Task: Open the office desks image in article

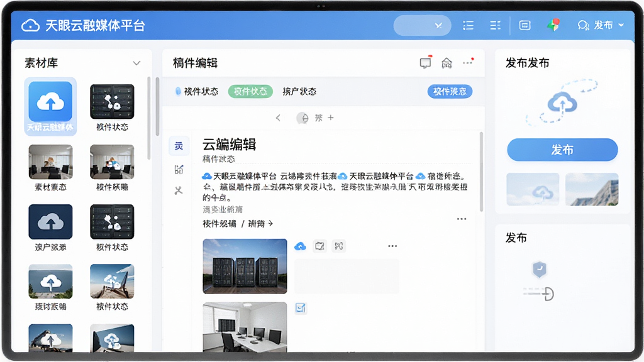Action: tap(245, 327)
